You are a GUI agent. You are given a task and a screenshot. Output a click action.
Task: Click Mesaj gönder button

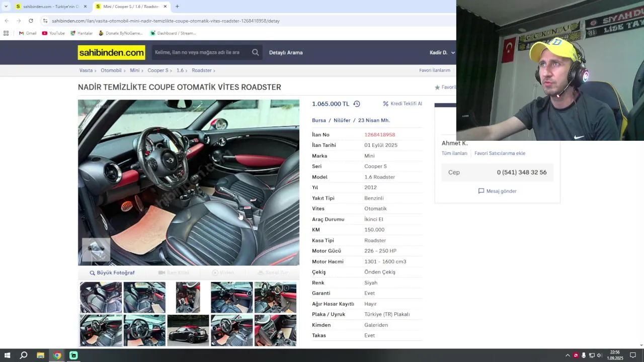[x=497, y=191]
